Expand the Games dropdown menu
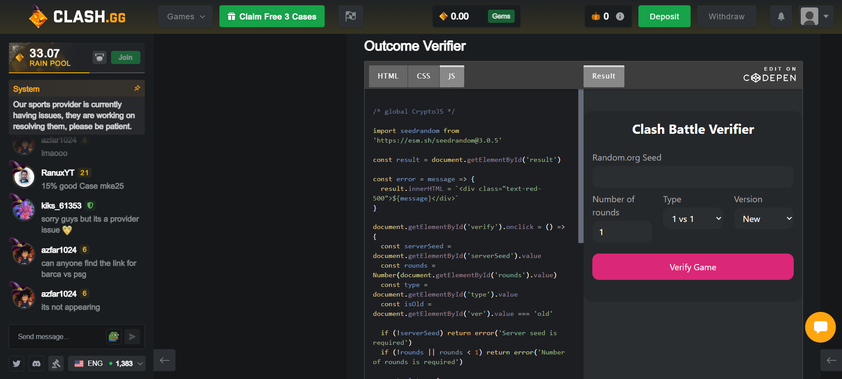Screen dimensions: 842x379 point(185,17)
